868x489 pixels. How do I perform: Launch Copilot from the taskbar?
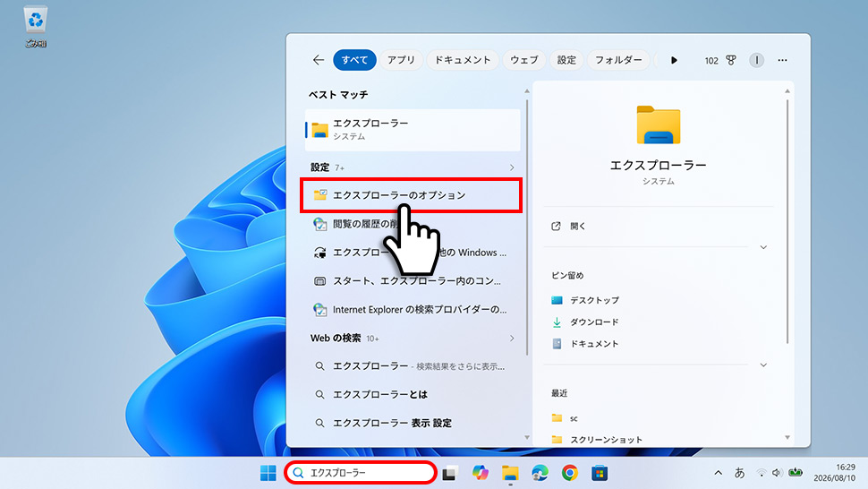pos(480,473)
